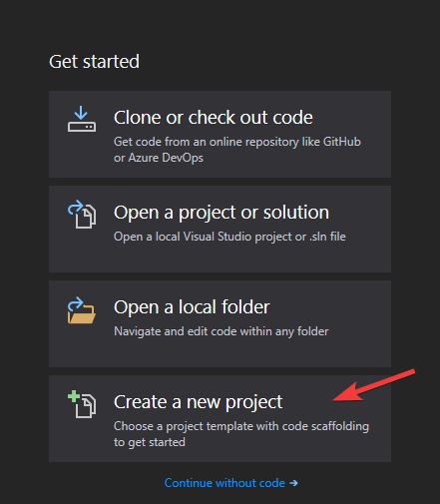The width and height of the screenshot is (440, 504).
Task: Choose the "Create a new project" title
Action: click(198, 402)
